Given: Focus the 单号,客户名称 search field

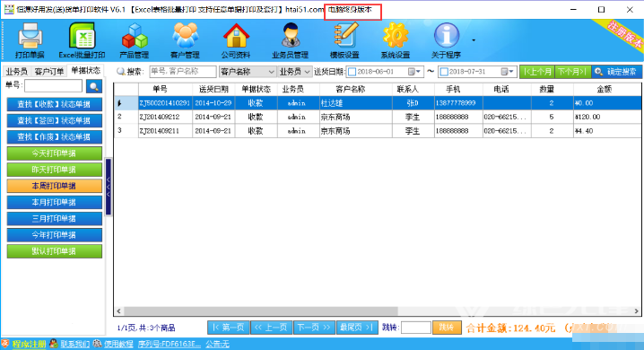Looking at the screenshot, I should point(183,72).
